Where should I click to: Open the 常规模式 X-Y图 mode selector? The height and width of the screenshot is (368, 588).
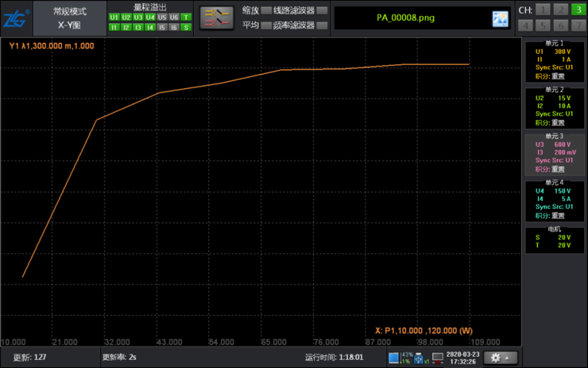tap(70, 18)
